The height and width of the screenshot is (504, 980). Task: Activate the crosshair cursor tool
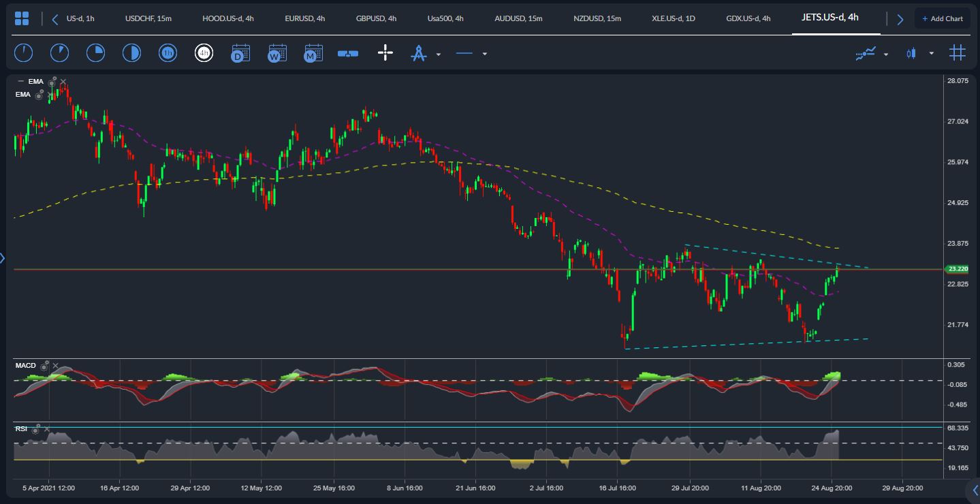[385, 53]
